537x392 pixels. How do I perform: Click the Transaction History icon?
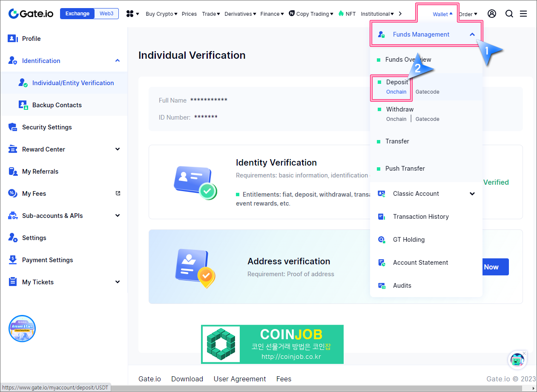click(382, 217)
